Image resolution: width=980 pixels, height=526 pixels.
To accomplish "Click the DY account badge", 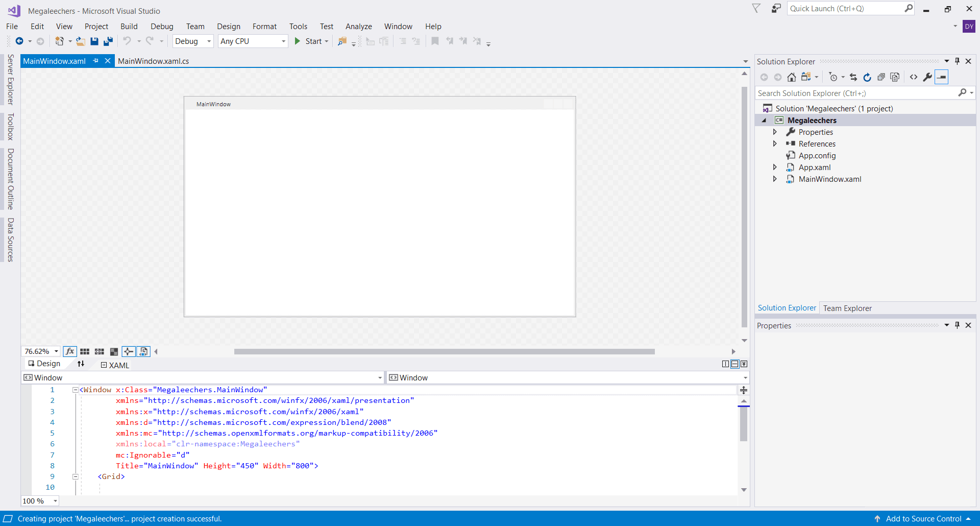I will (969, 27).
